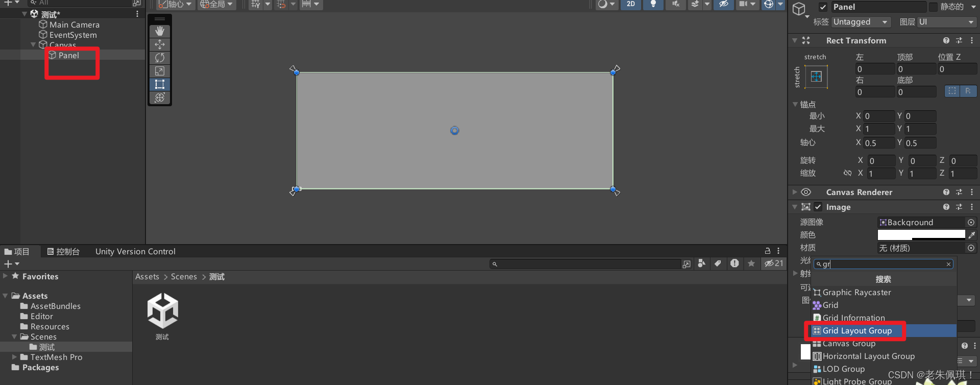980x385 pixels.
Task: Select the Hand view tool
Action: (160, 31)
